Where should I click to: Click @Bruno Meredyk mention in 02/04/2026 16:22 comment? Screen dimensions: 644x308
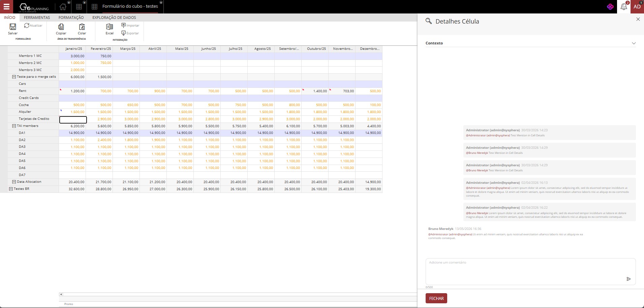[x=477, y=213]
